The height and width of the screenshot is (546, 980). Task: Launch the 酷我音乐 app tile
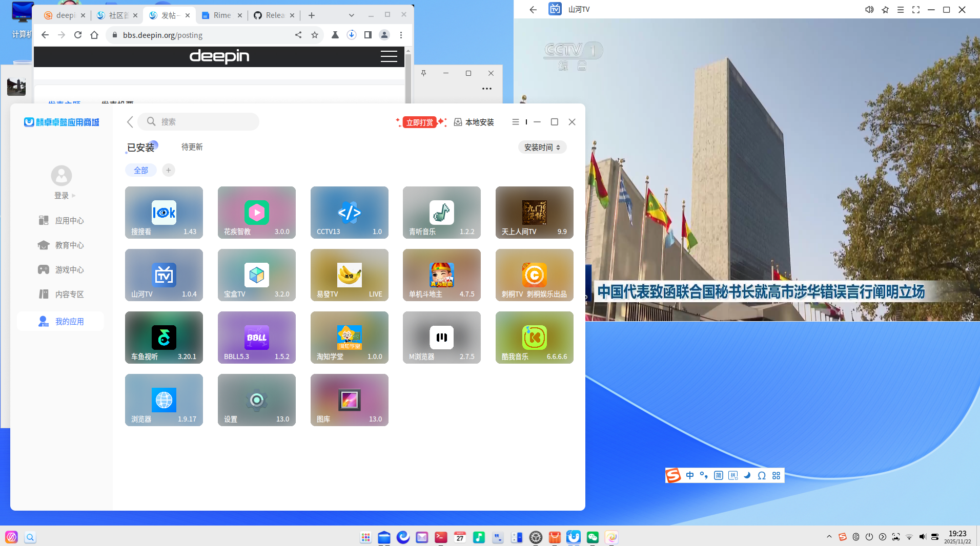click(x=535, y=338)
